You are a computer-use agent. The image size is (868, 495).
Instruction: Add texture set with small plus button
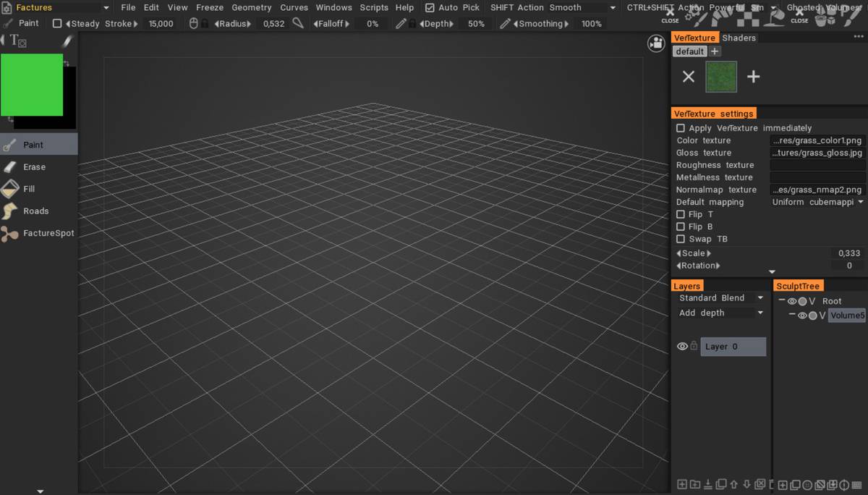click(715, 51)
